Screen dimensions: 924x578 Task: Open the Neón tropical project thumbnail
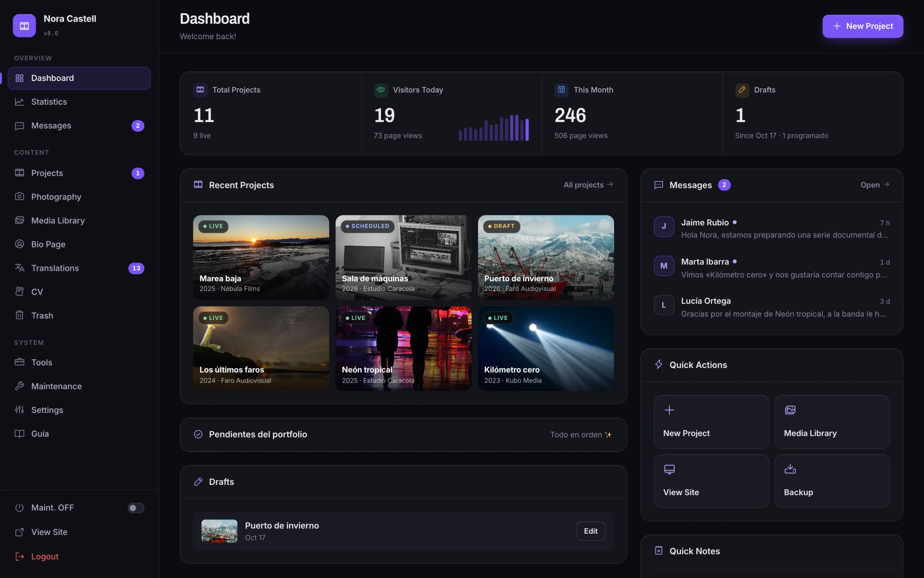click(x=403, y=348)
